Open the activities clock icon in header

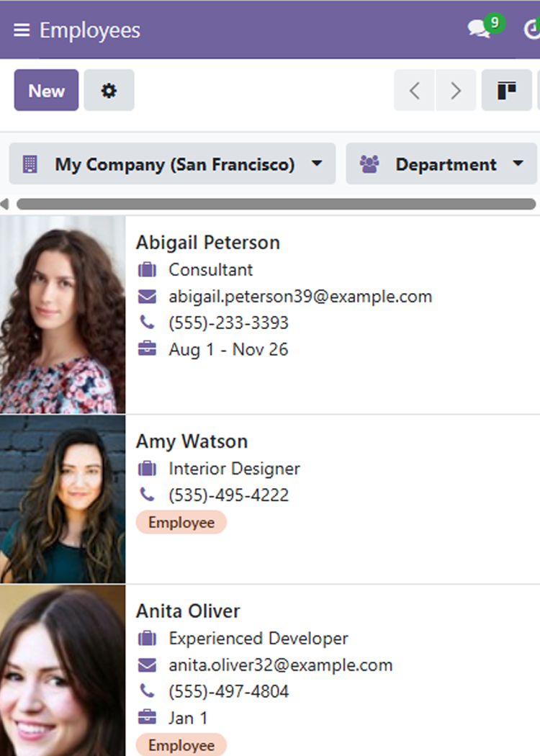click(532, 30)
